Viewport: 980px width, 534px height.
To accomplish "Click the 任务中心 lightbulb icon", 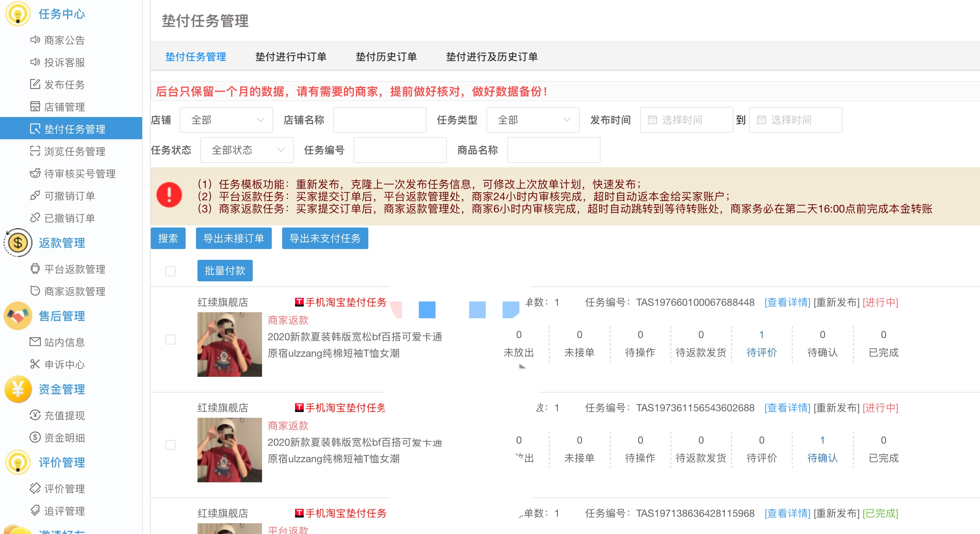I will point(18,14).
